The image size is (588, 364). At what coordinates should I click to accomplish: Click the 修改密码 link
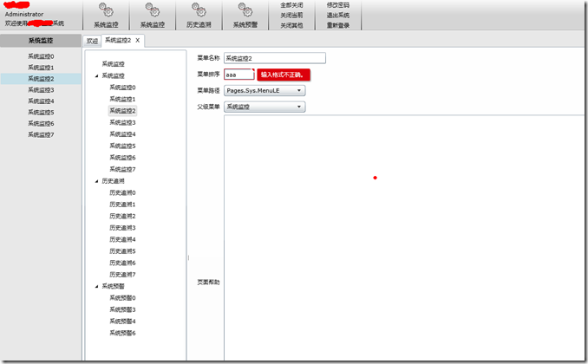click(338, 5)
